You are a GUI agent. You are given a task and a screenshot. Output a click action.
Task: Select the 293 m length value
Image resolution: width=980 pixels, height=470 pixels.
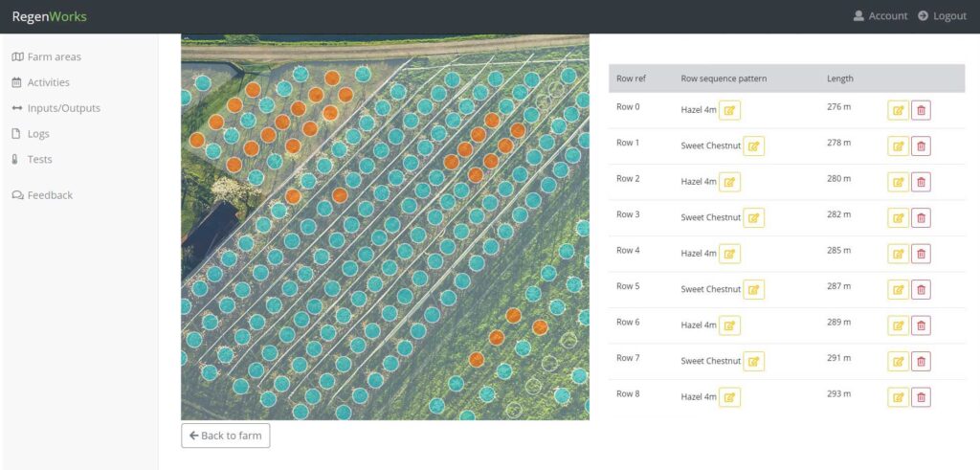click(838, 393)
